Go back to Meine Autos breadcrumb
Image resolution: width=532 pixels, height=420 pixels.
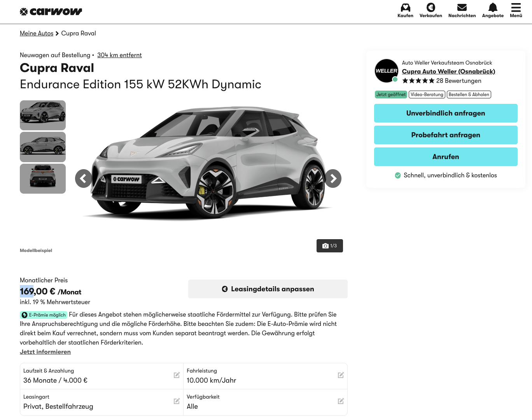[x=37, y=33]
